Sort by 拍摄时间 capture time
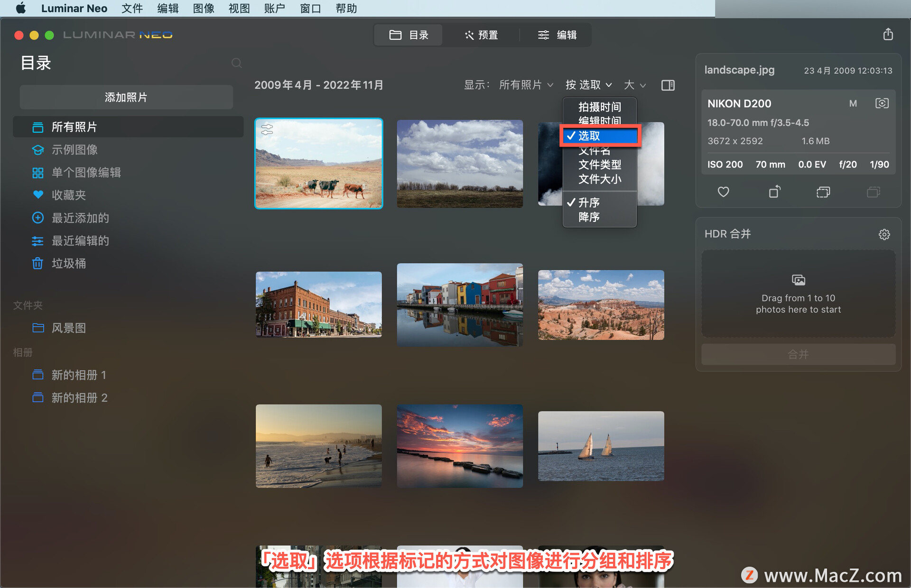 pos(600,107)
